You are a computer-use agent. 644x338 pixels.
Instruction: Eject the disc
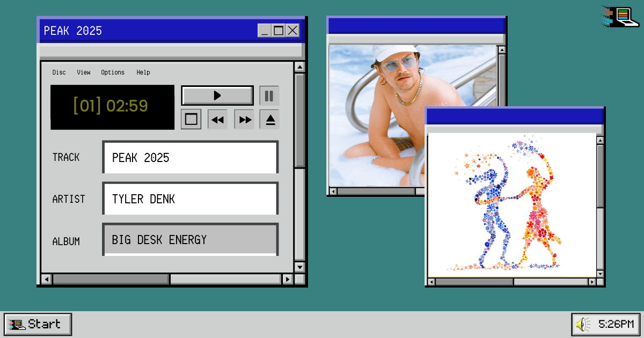point(270,120)
